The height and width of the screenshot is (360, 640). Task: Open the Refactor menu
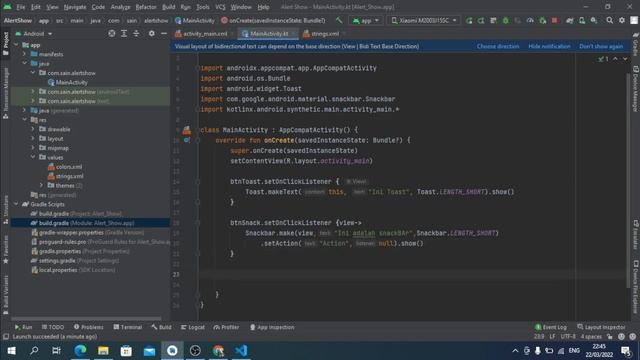(146, 7)
